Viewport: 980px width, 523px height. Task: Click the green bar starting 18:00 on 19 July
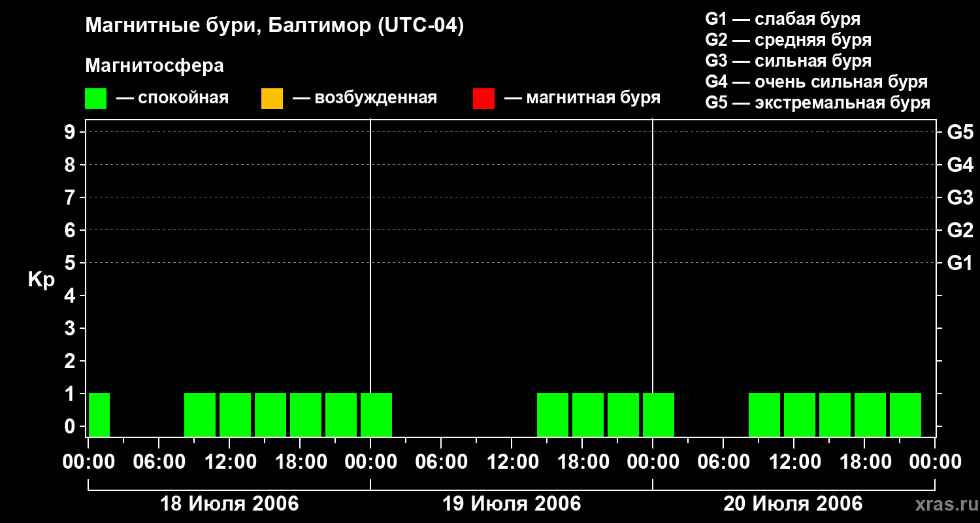(588, 414)
